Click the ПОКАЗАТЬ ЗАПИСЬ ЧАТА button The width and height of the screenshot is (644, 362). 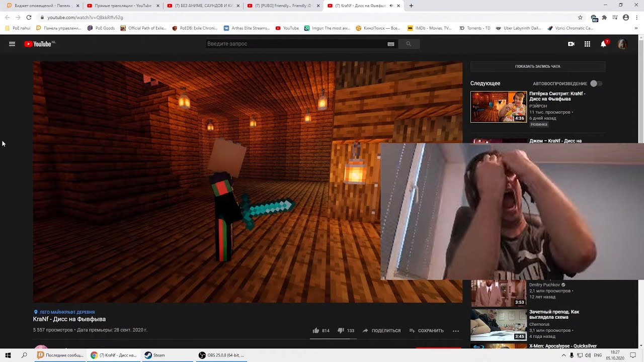click(537, 66)
